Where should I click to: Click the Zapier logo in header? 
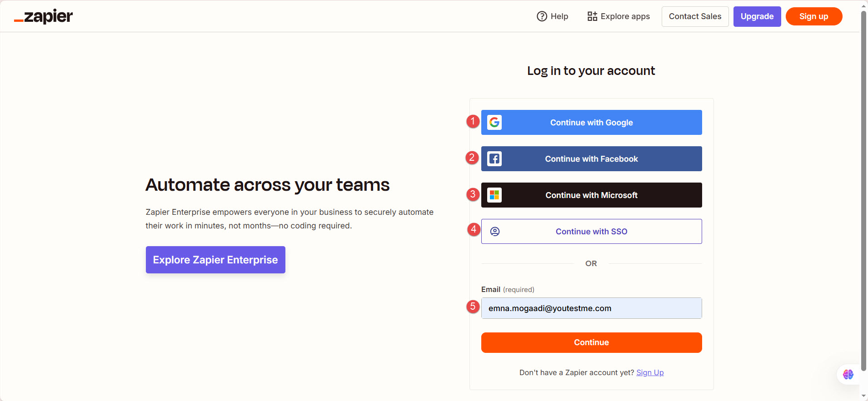pyautogui.click(x=44, y=16)
